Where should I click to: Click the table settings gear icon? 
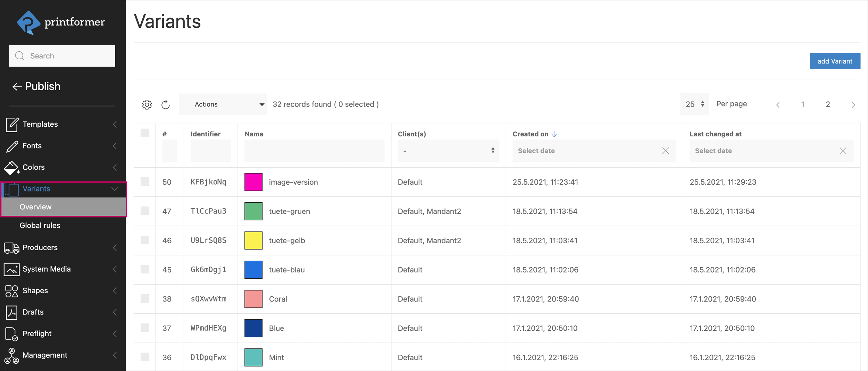(x=147, y=104)
